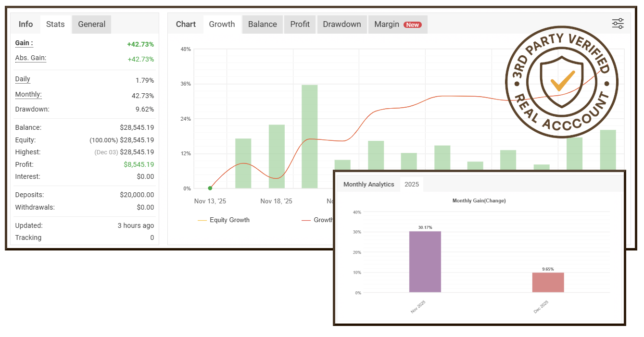Open the General tab
The height and width of the screenshot is (337, 644).
click(x=91, y=24)
